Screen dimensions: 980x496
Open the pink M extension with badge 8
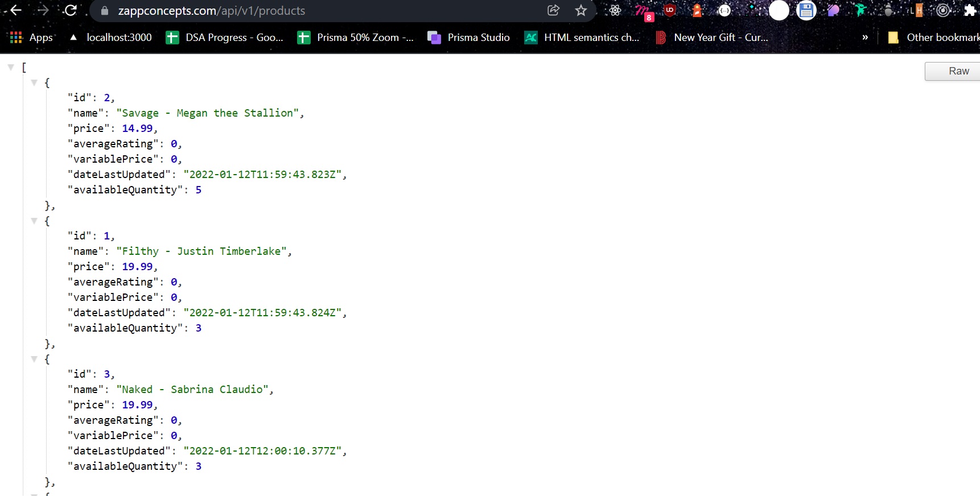[644, 11]
